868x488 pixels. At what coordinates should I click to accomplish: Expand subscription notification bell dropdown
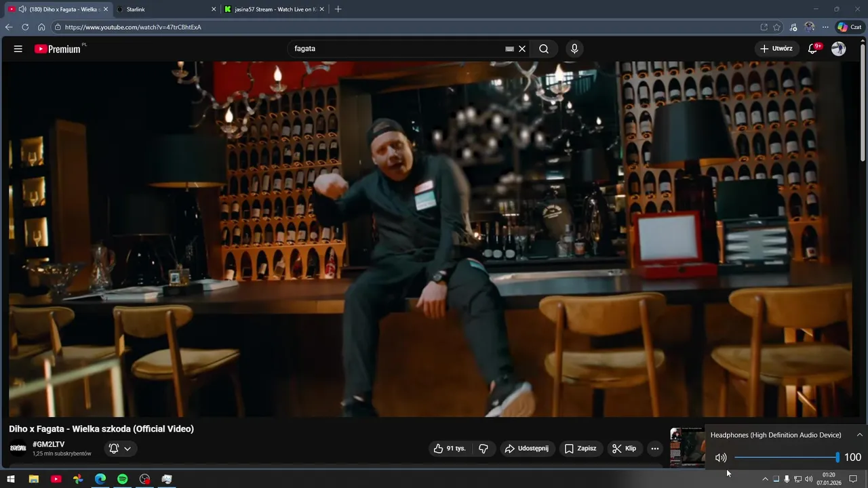(x=120, y=449)
